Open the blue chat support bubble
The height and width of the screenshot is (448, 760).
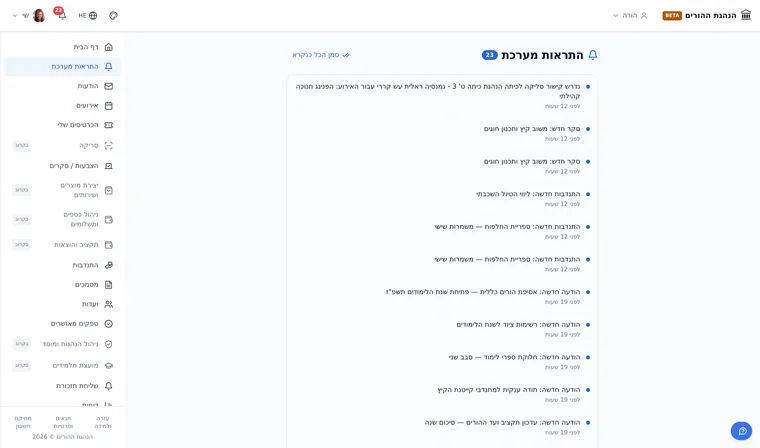click(742, 431)
